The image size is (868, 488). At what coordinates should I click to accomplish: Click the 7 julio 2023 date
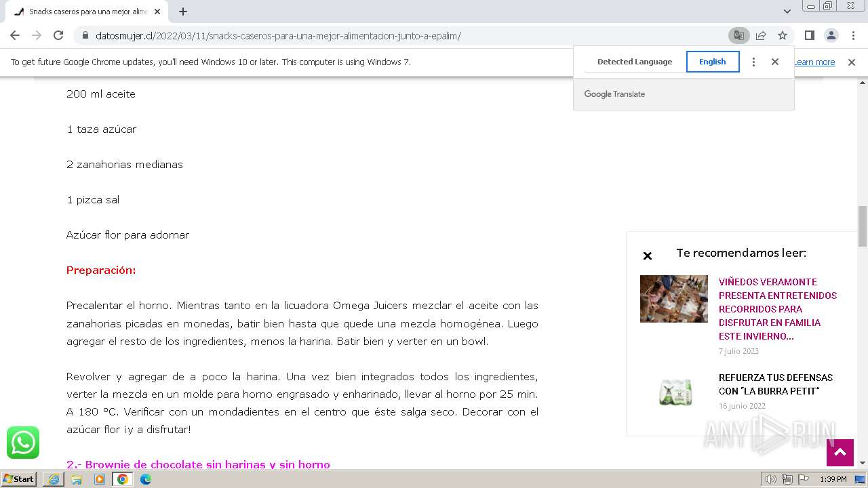coord(739,351)
